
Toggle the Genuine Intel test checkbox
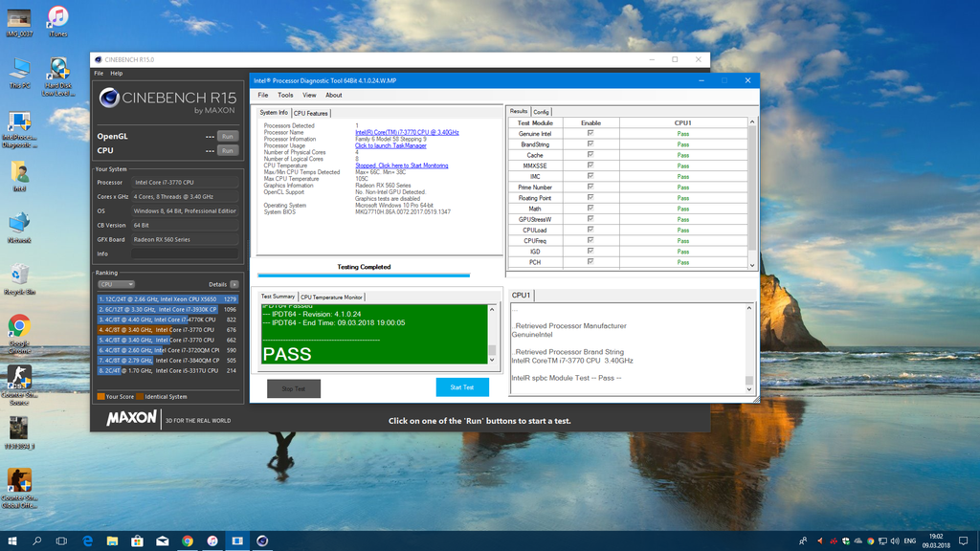(590, 133)
